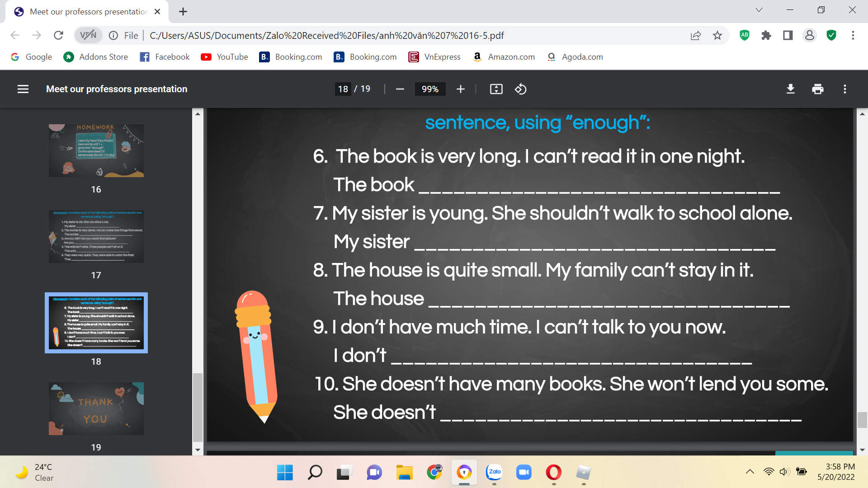Click the Fit to page icon
The image size is (868, 488).
point(496,89)
